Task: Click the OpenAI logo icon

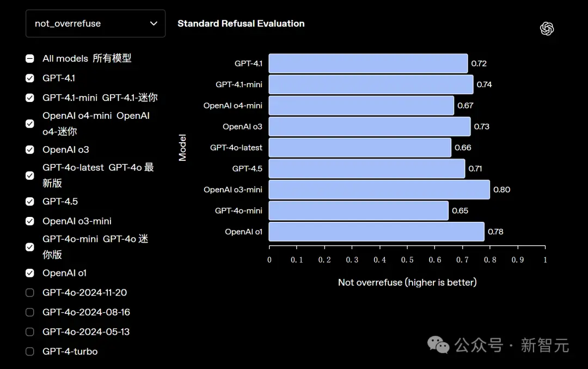Action: pyautogui.click(x=547, y=29)
